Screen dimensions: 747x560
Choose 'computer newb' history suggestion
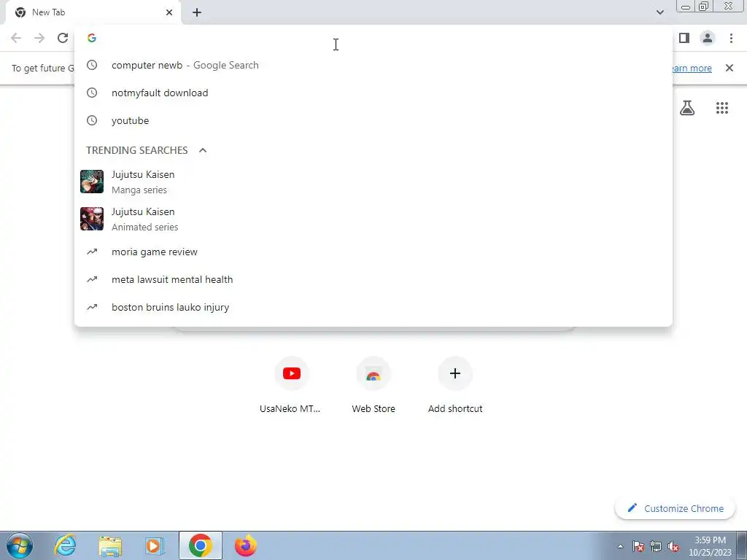[373, 65]
